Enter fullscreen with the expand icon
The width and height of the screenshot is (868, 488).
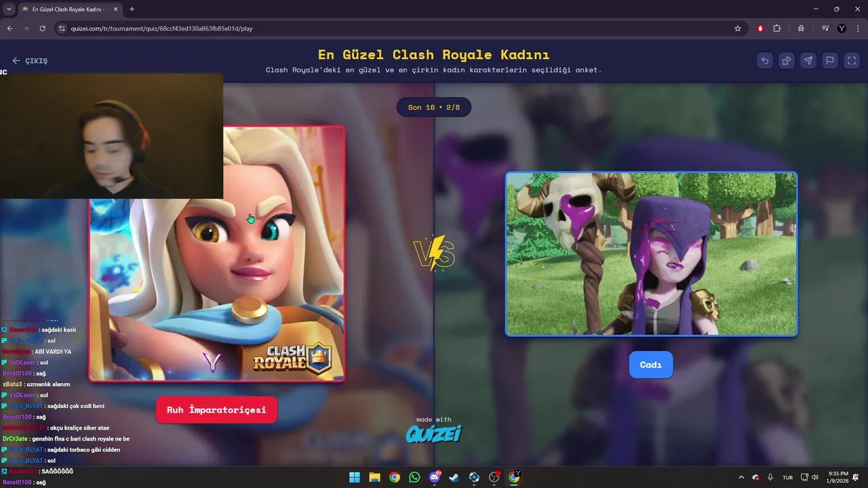852,60
